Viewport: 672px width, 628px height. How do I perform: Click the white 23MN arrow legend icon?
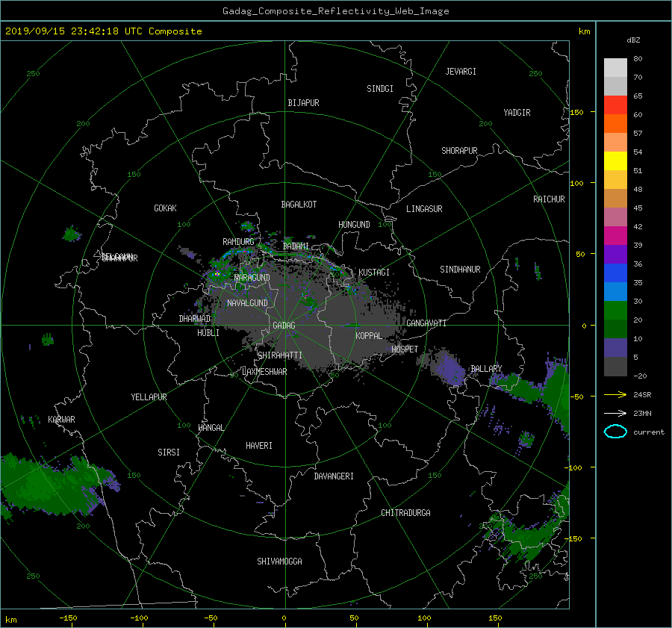pos(615,413)
